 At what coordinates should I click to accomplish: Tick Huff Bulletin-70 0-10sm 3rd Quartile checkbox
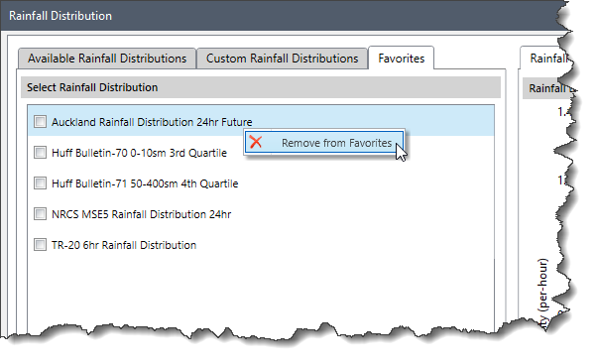coord(40,153)
